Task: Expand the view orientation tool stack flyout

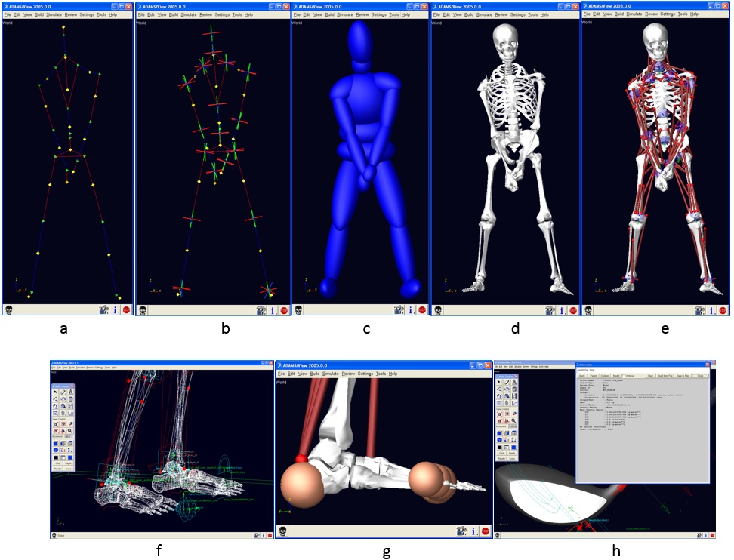Action: click(498, 433)
